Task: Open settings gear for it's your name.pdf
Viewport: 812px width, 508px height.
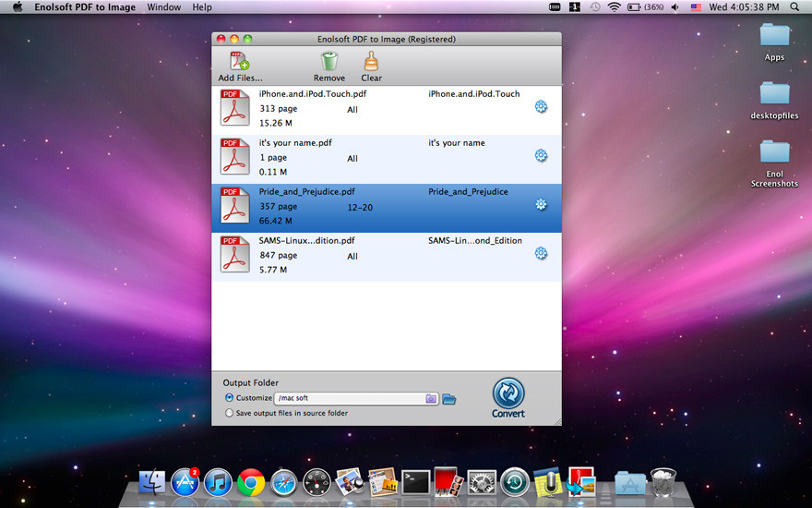Action: point(541,155)
